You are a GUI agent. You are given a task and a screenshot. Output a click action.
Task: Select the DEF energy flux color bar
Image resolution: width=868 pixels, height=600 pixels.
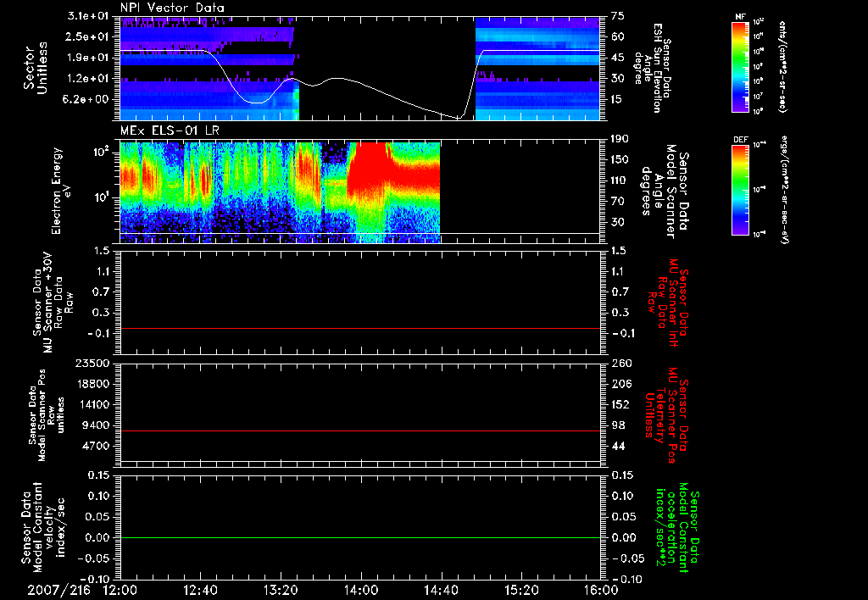coord(741,190)
